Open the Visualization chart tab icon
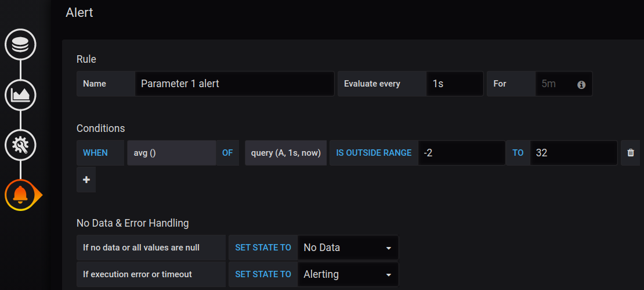The width and height of the screenshot is (644, 290). click(20, 95)
